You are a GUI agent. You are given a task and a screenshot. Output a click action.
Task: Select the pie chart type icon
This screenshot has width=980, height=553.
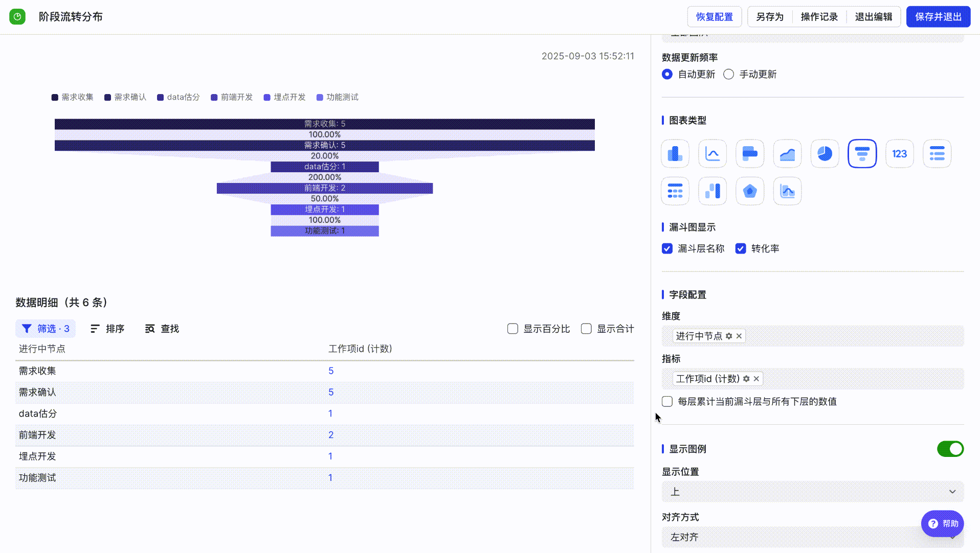coord(825,153)
